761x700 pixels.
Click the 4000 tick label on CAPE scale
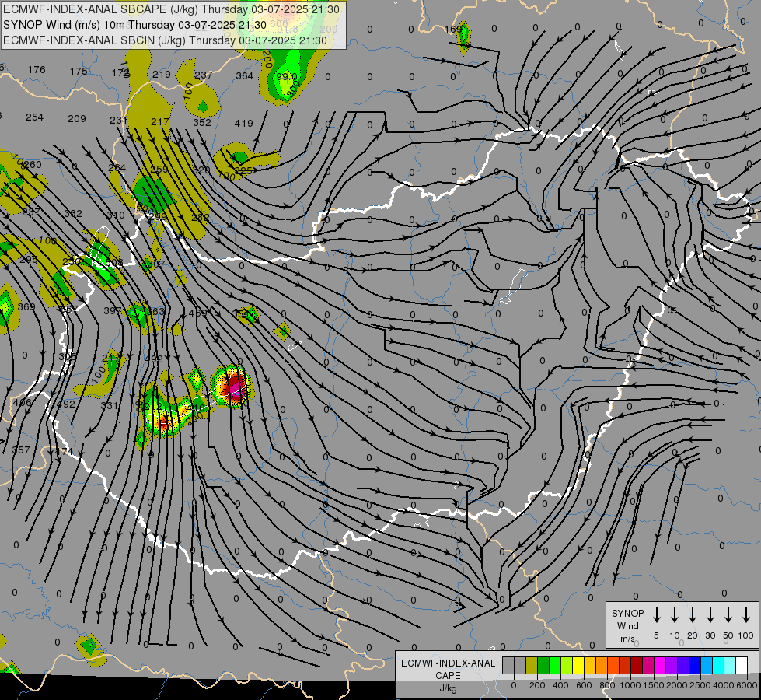(x=723, y=685)
